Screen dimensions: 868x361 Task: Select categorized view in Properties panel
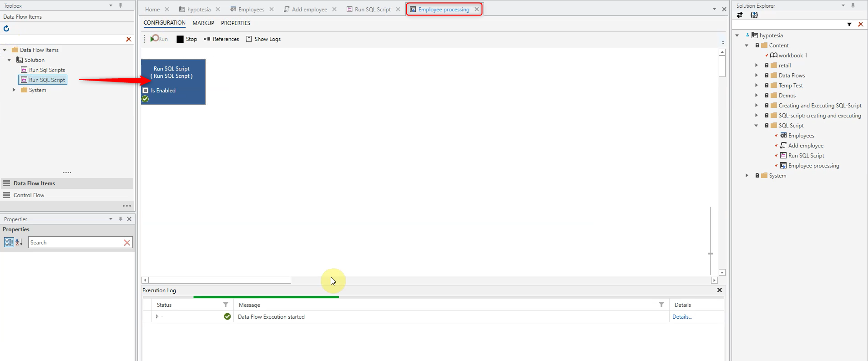coord(9,243)
